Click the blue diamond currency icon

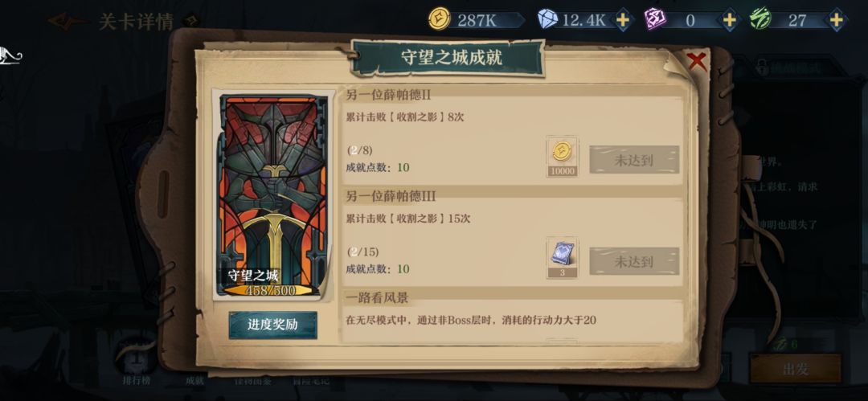(547, 20)
